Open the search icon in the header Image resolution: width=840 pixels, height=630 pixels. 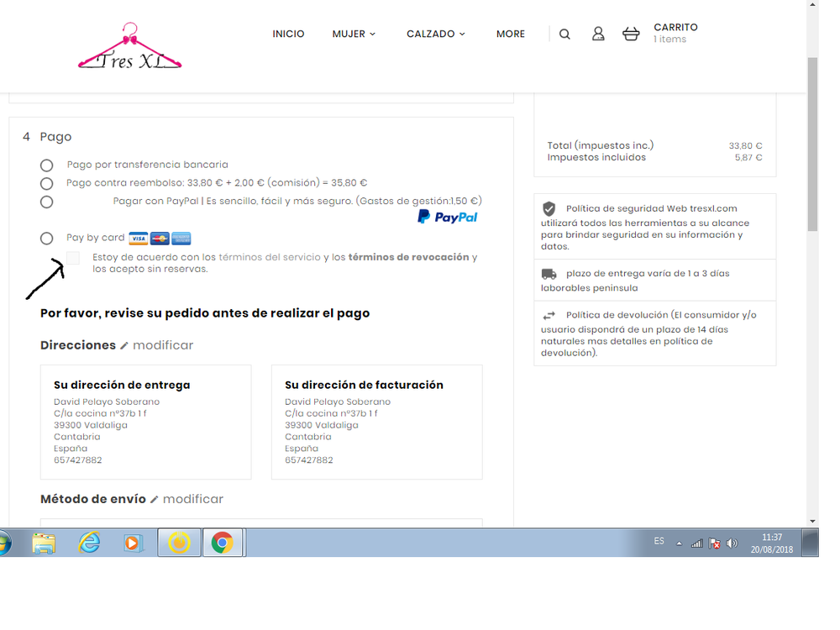[564, 34]
